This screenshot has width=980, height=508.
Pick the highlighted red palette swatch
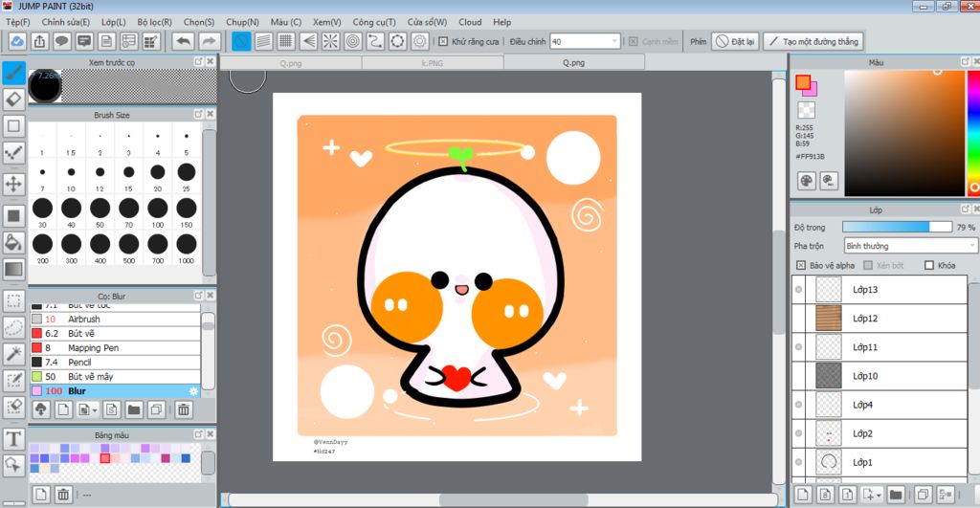click(x=105, y=458)
